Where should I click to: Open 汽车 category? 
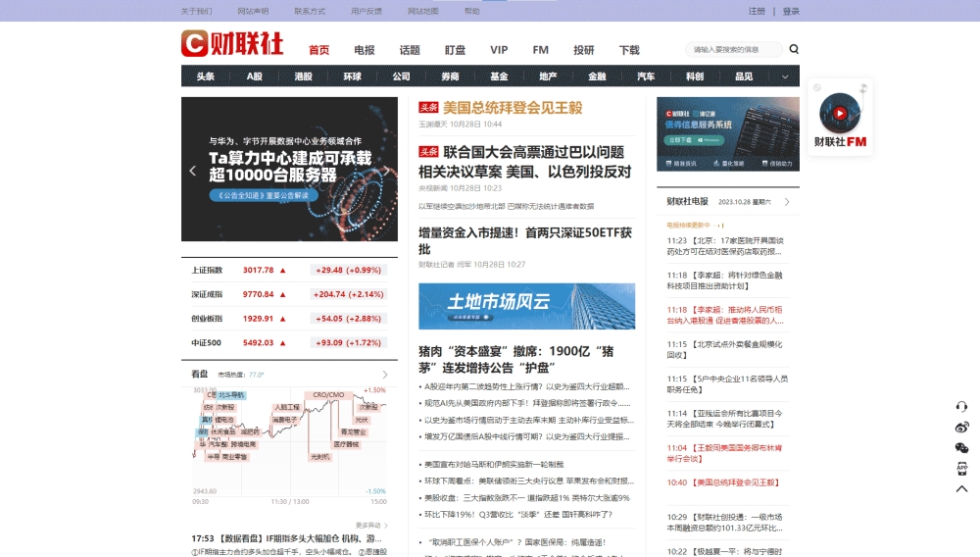(x=646, y=76)
